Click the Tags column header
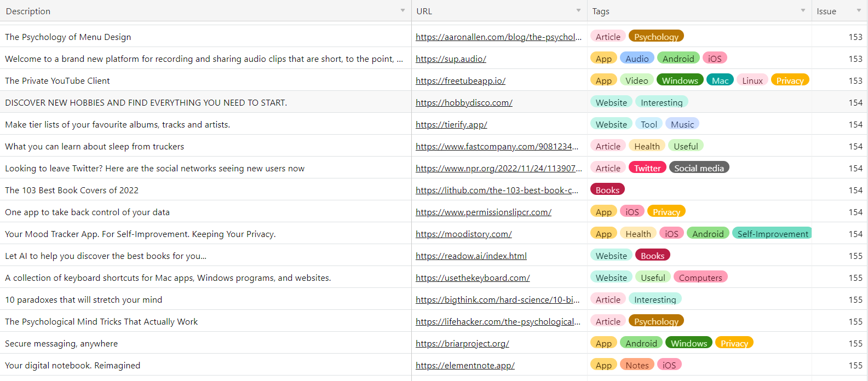Viewport: 868px width, 381px height. click(x=699, y=11)
